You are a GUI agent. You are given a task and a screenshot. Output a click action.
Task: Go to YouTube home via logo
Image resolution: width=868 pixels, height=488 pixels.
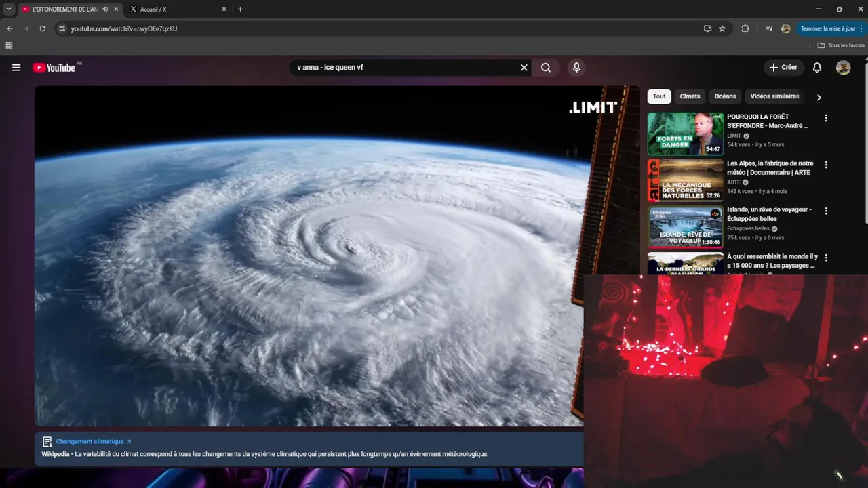click(x=54, y=68)
